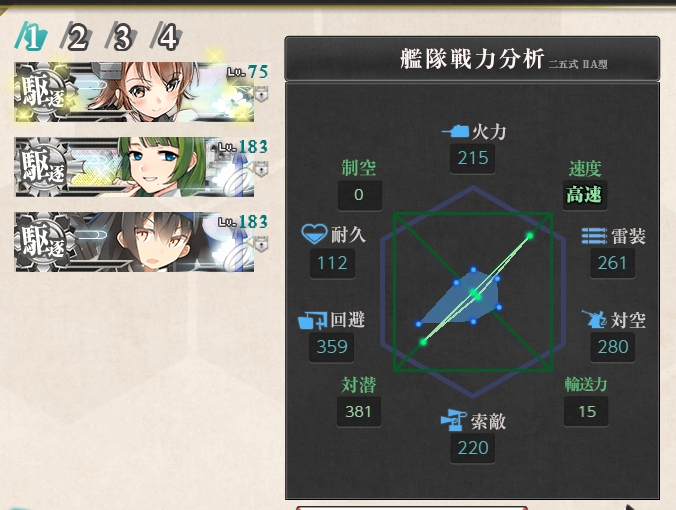Switch to fleet tab 4
This screenshot has width=676, height=510.
(166, 37)
